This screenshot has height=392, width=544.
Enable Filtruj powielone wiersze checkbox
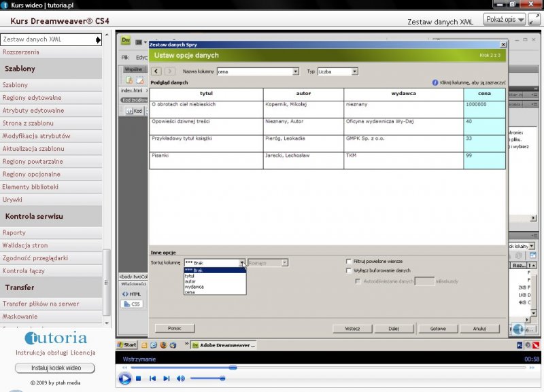pyautogui.click(x=349, y=261)
